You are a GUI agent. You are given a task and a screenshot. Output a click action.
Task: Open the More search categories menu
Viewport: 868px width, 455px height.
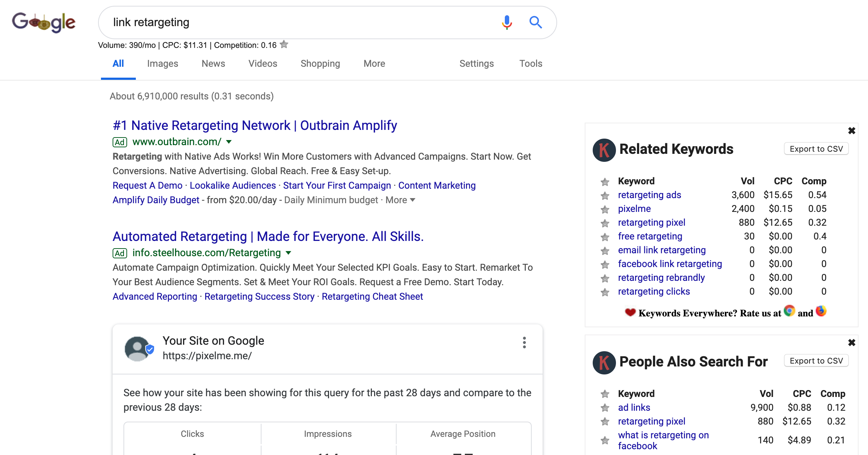(374, 63)
